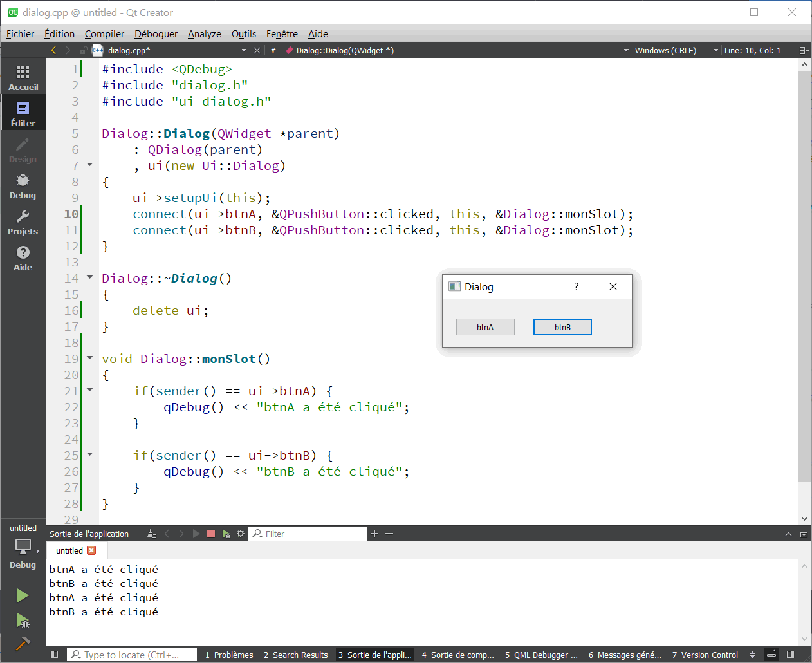Open the Accueil welcome mode
The width and height of the screenshot is (812, 663).
click(23, 77)
